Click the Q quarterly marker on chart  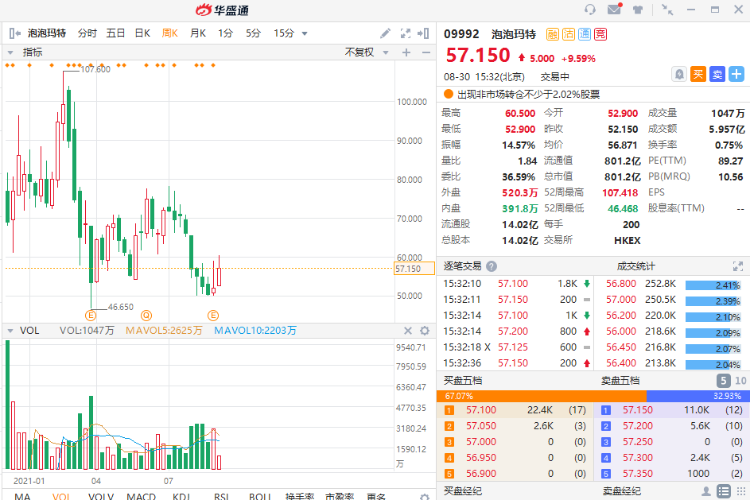(146, 315)
